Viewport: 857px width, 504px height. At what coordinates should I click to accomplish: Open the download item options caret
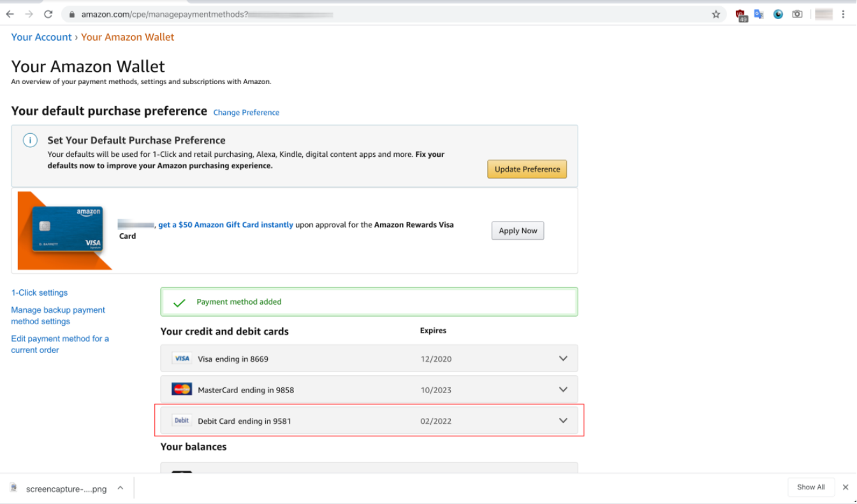point(120,489)
